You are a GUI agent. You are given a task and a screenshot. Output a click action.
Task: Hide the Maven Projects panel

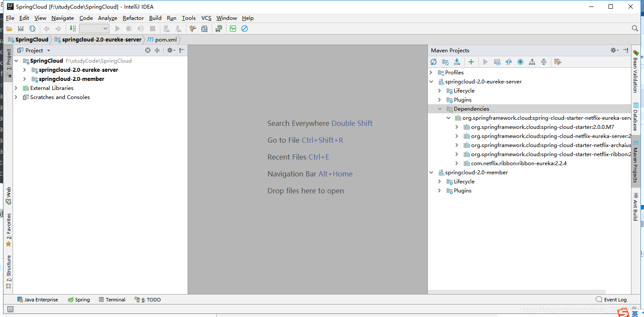625,50
